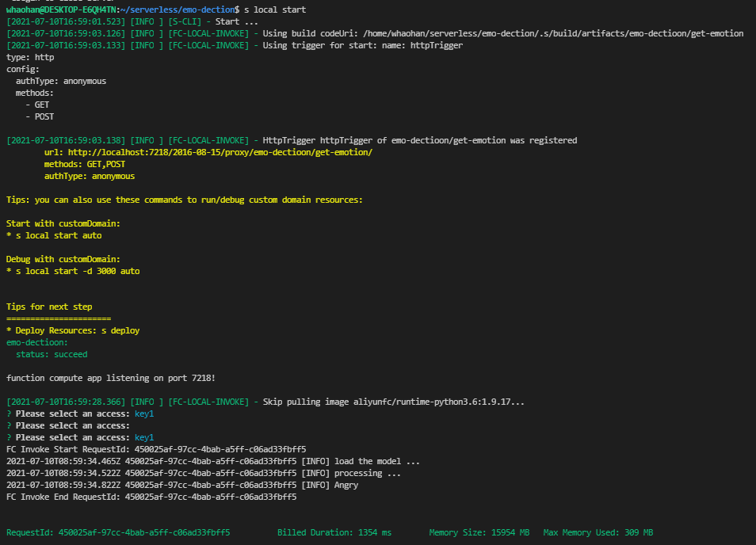Screen dimensions: 756x545
Task: Click the 'Tips for next step' heading
Action: 49,307
